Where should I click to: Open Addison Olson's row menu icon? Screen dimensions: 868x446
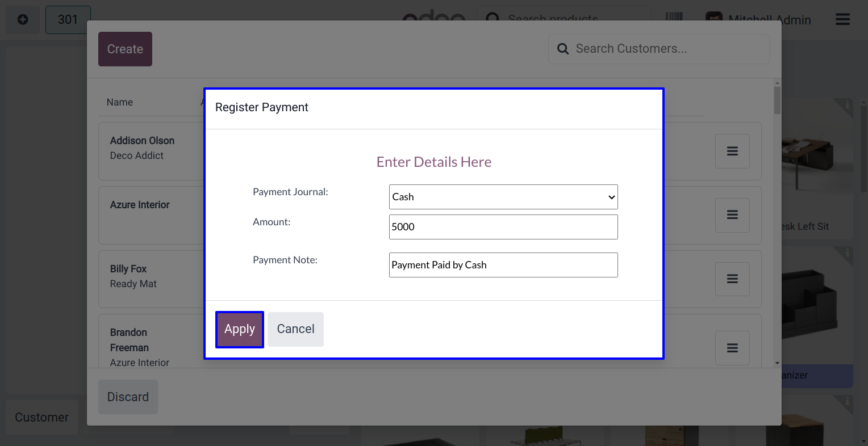coord(732,151)
